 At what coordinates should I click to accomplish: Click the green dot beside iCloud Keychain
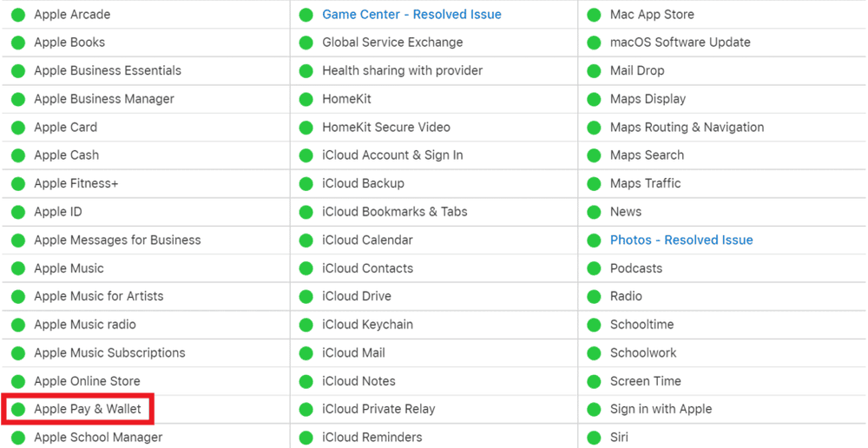tap(306, 325)
